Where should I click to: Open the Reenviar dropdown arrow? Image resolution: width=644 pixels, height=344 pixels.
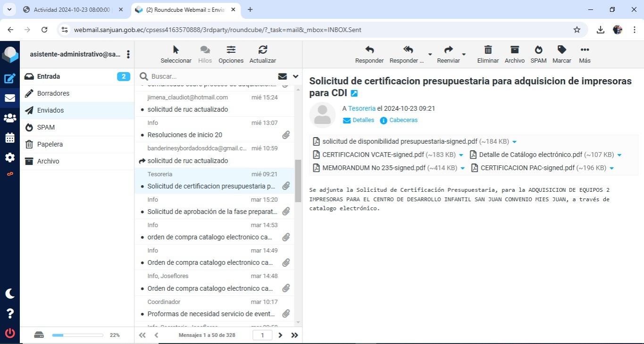464,54
